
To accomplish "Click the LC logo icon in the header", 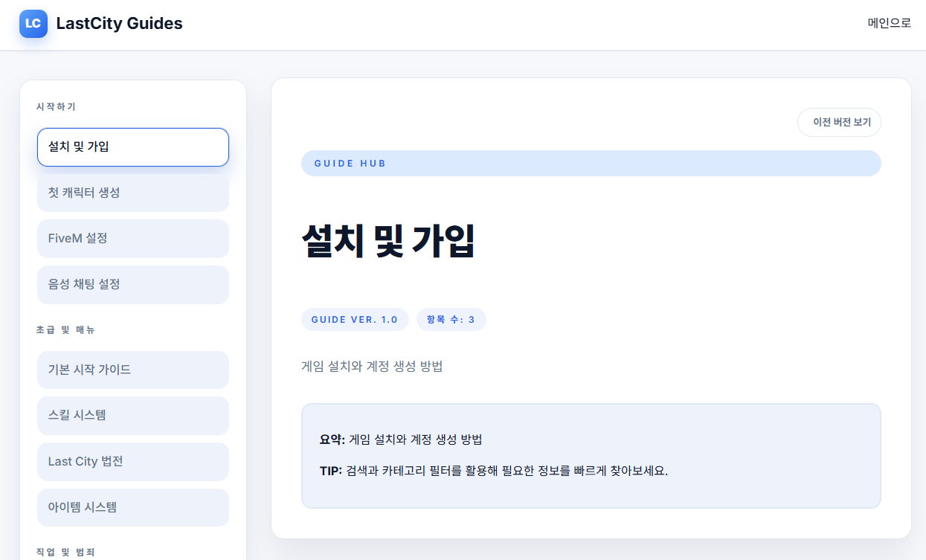I will point(33,24).
